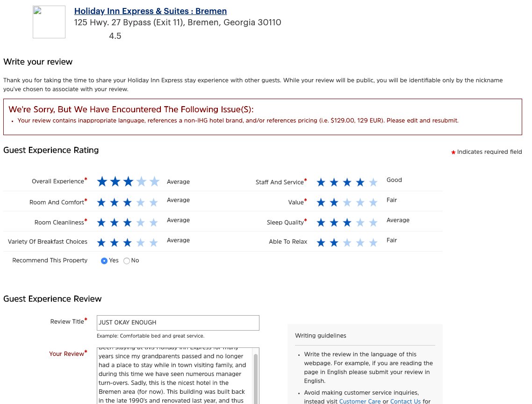
Task: Click the inappropriate language error message
Action: (x=238, y=121)
